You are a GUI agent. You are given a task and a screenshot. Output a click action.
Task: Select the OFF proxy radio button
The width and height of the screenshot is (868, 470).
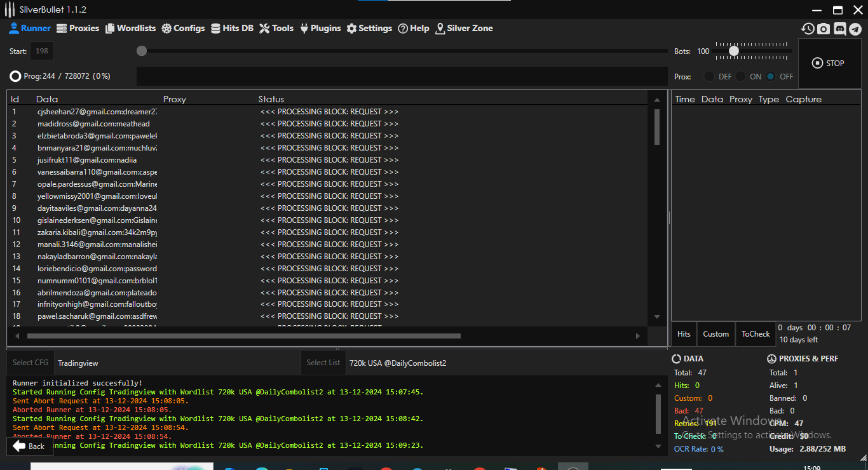pyautogui.click(x=771, y=76)
